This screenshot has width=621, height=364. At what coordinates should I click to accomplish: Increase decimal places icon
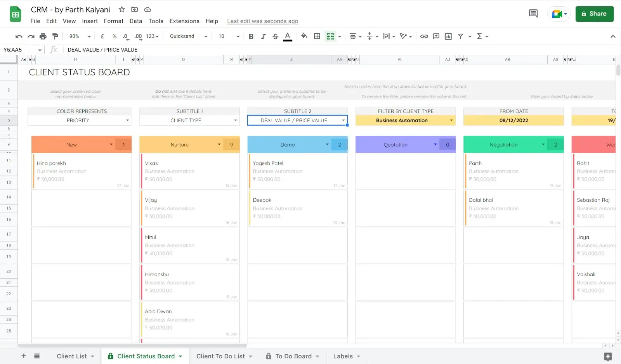[x=138, y=36]
